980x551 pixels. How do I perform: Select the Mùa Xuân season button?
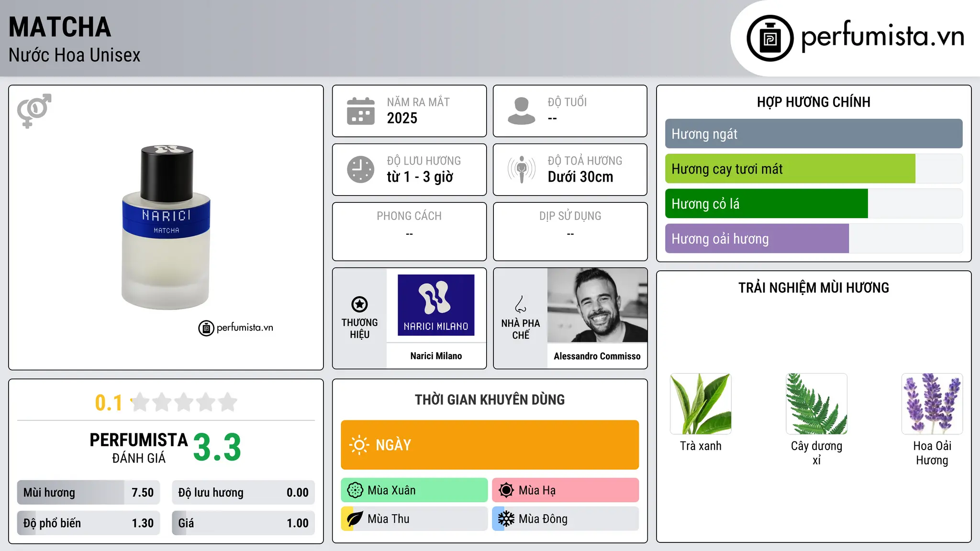click(414, 490)
